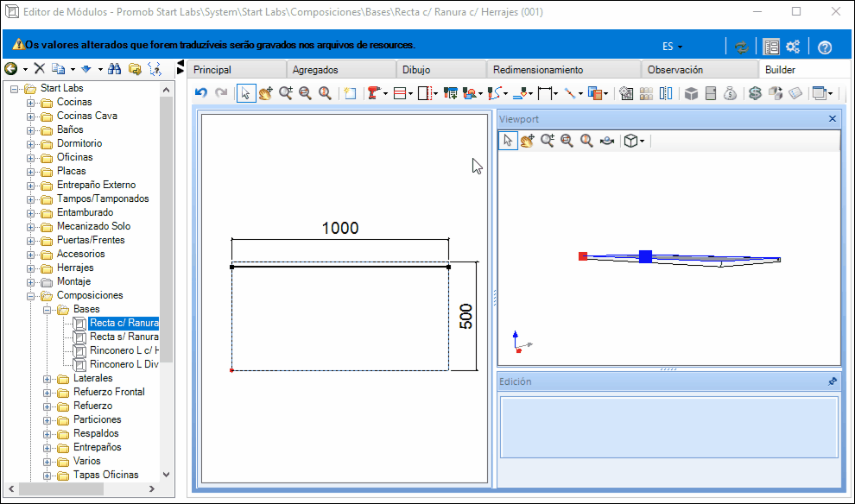Select the Entrepaño Externo folder

tap(96, 185)
